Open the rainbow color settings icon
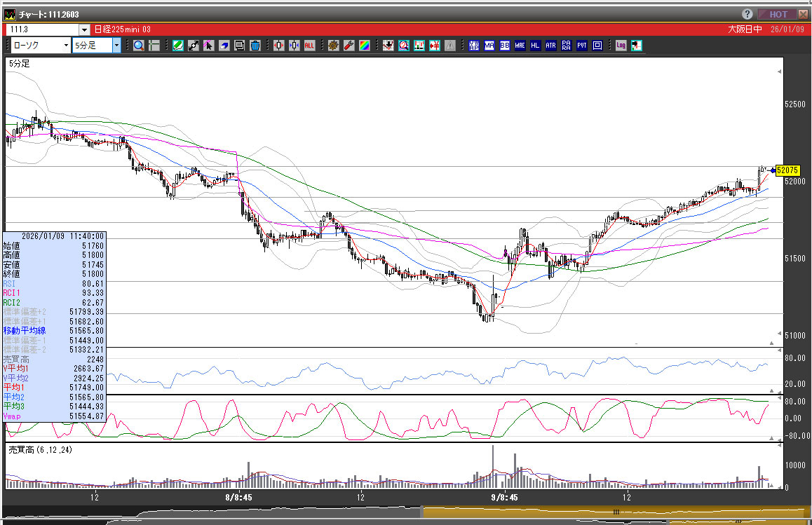The width and height of the screenshot is (812, 525). (364, 46)
